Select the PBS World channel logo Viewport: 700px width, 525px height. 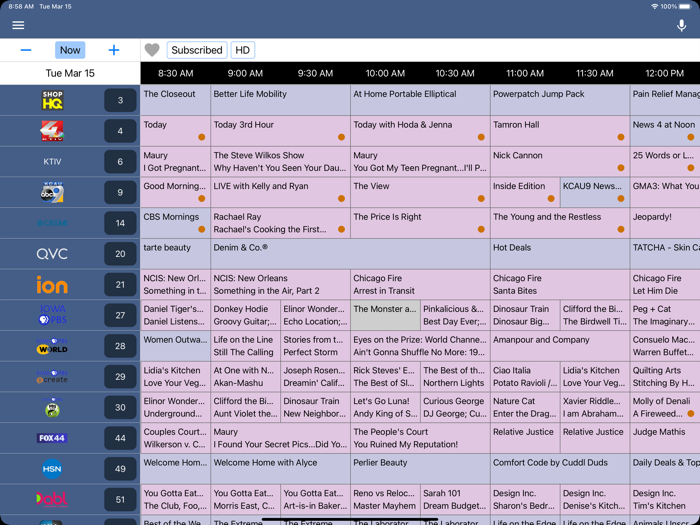point(52,346)
